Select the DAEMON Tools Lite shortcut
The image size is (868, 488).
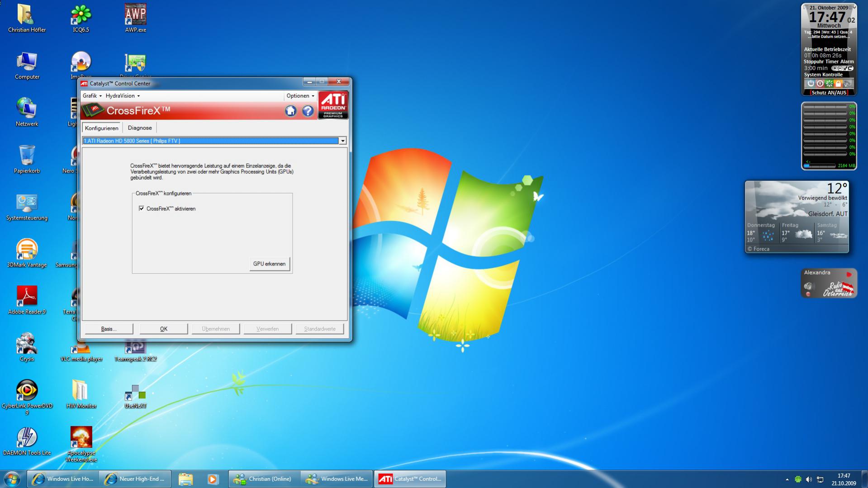pyautogui.click(x=27, y=441)
